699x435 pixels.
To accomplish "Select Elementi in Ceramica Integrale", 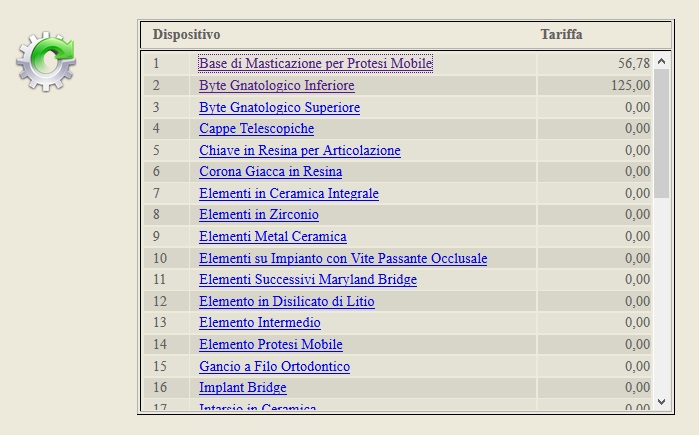I will coord(289,193).
